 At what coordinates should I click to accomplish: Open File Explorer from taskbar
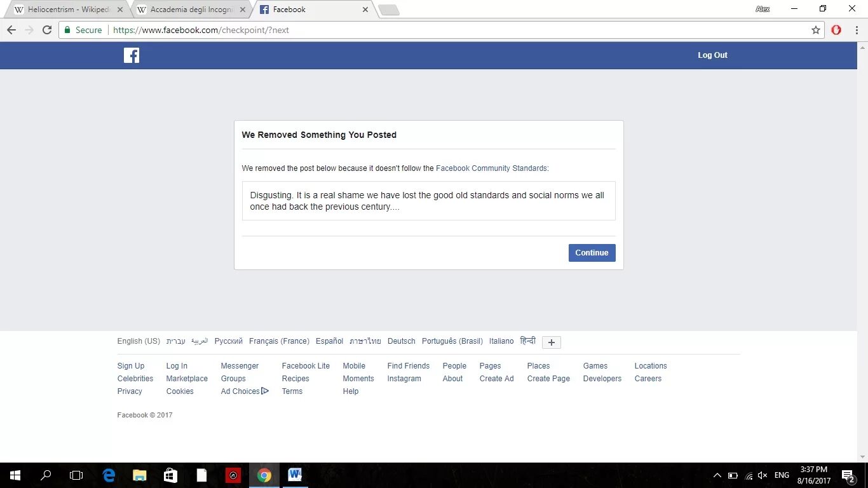tap(140, 475)
